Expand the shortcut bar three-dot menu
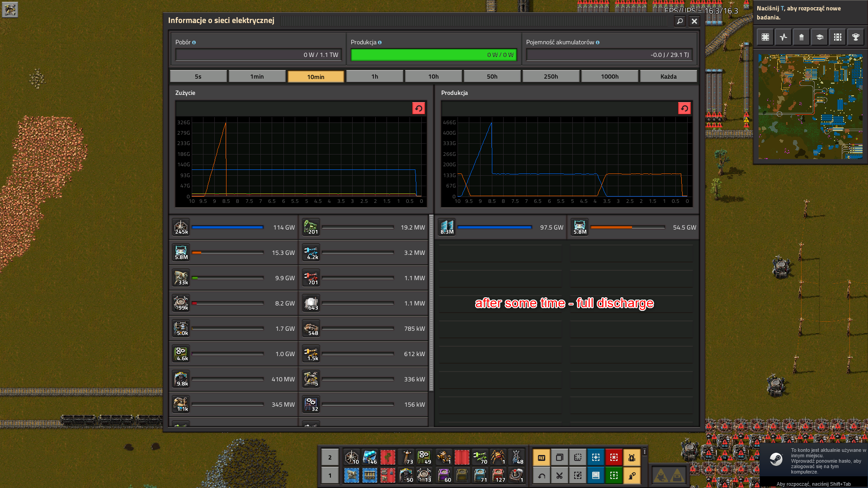 click(x=644, y=451)
